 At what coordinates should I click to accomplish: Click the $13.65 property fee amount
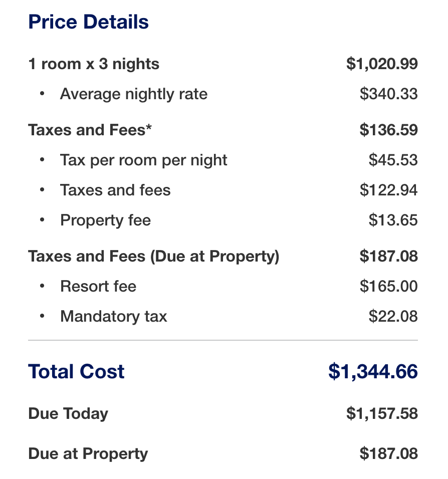point(393,220)
